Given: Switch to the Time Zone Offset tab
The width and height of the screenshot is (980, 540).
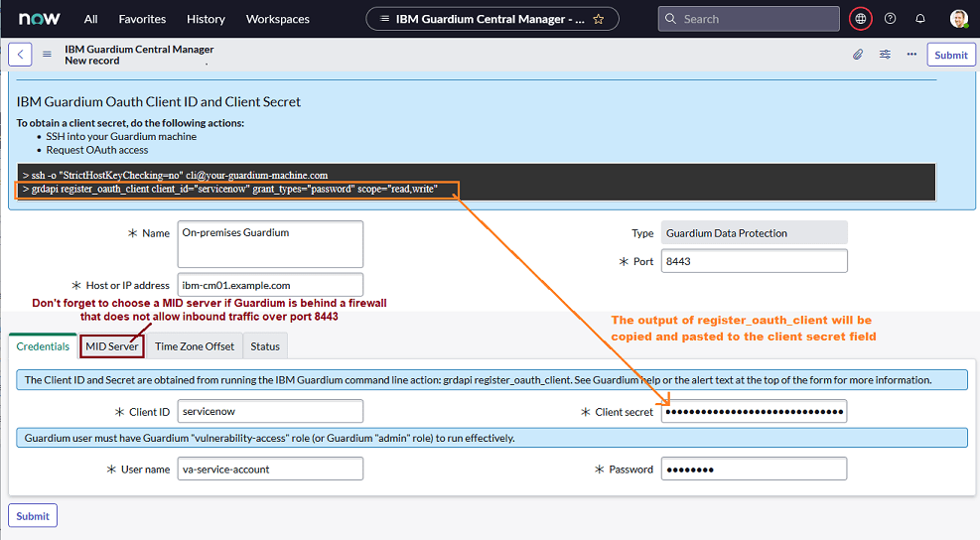Looking at the screenshot, I should pos(195,346).
